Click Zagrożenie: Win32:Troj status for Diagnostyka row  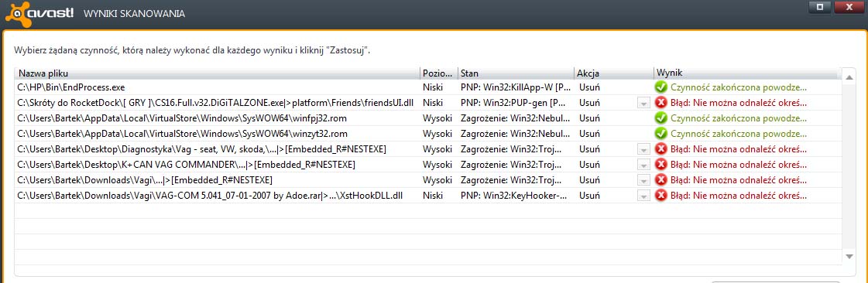(x=511, y=149)
